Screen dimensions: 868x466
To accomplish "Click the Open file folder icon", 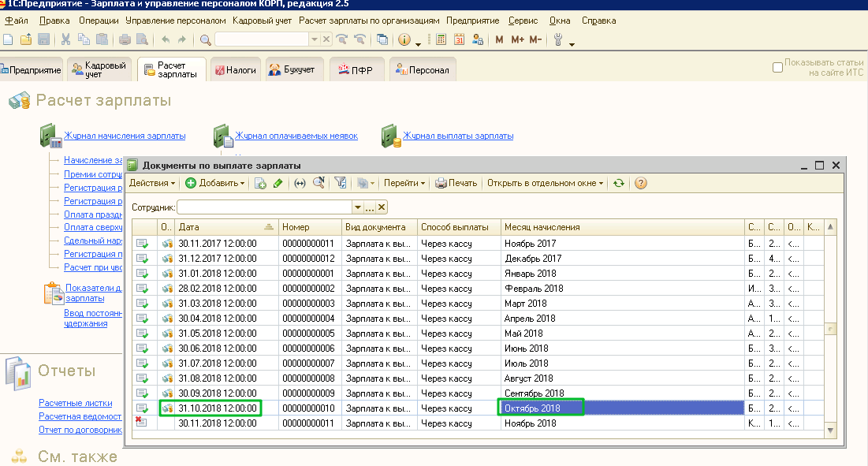I will (26, 39).
